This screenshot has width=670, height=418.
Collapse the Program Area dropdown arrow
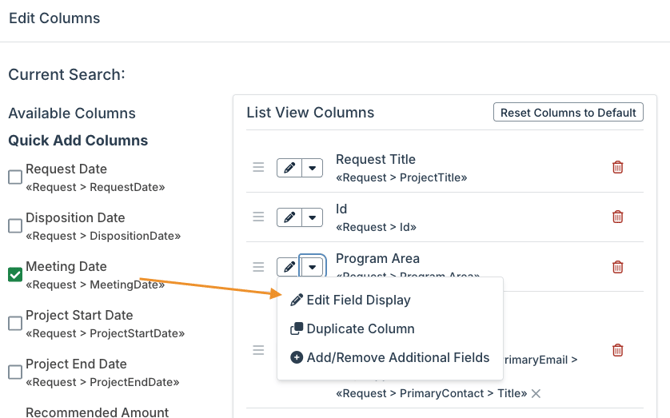click(313, 267)
